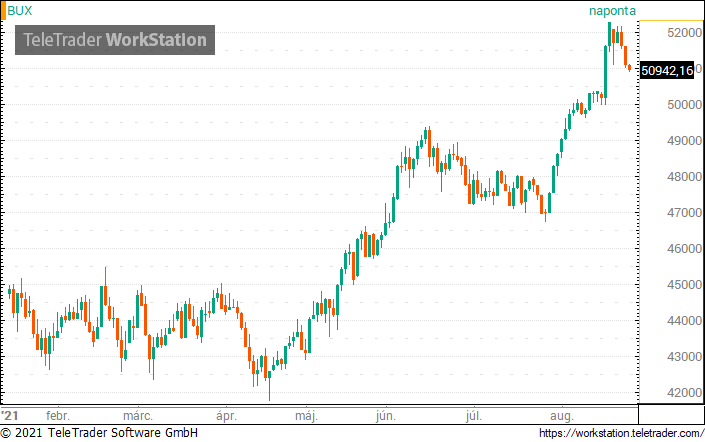
Task: Click the 52000 price axis label
Action: pyautogui.click(x=684, y=32)
